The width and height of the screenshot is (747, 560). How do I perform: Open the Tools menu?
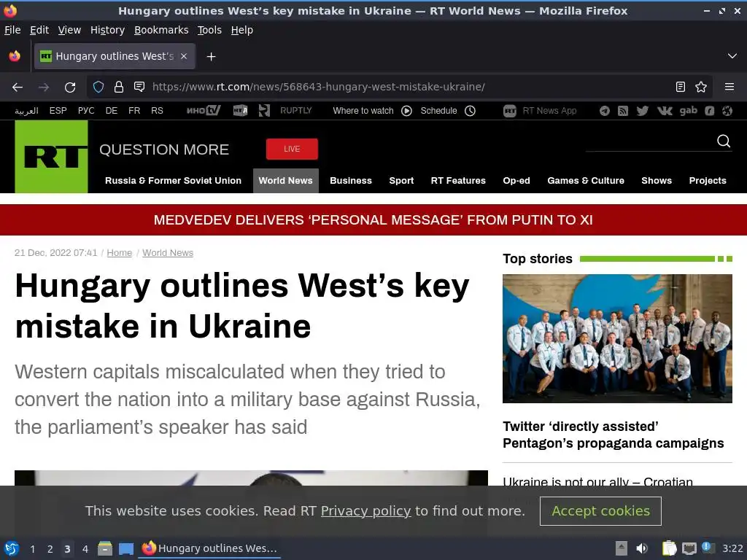209,30
